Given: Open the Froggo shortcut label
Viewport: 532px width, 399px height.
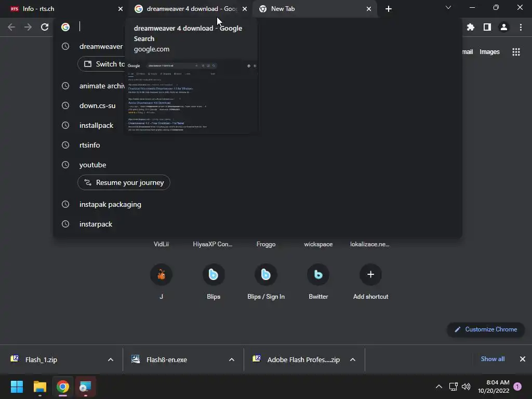Looking at the screenshot, I should 266,244.
